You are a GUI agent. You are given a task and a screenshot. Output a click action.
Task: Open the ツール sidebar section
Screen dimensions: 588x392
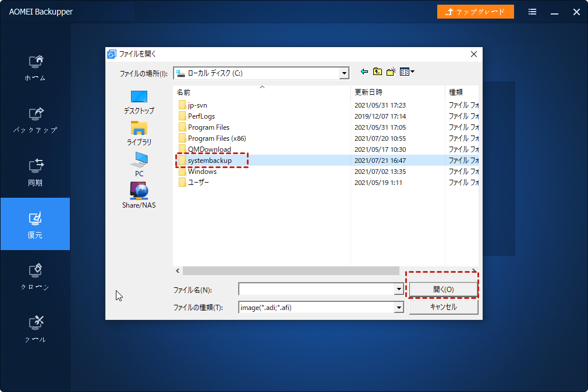pyautogui.click(x=35, y=330)
